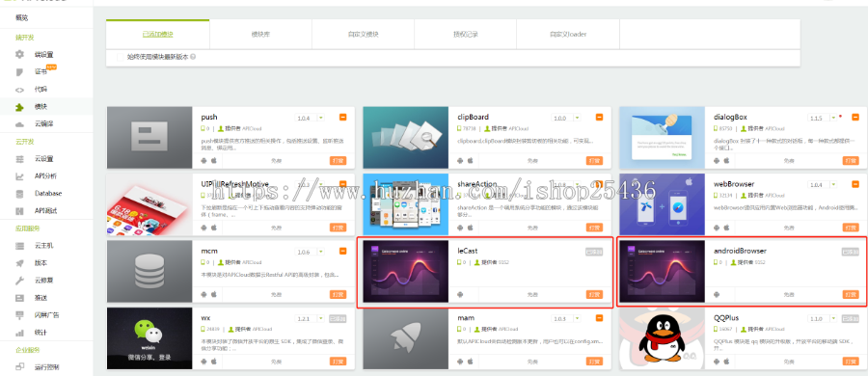
Task: Remove mcm module with orange minus button
Action: 342,252
